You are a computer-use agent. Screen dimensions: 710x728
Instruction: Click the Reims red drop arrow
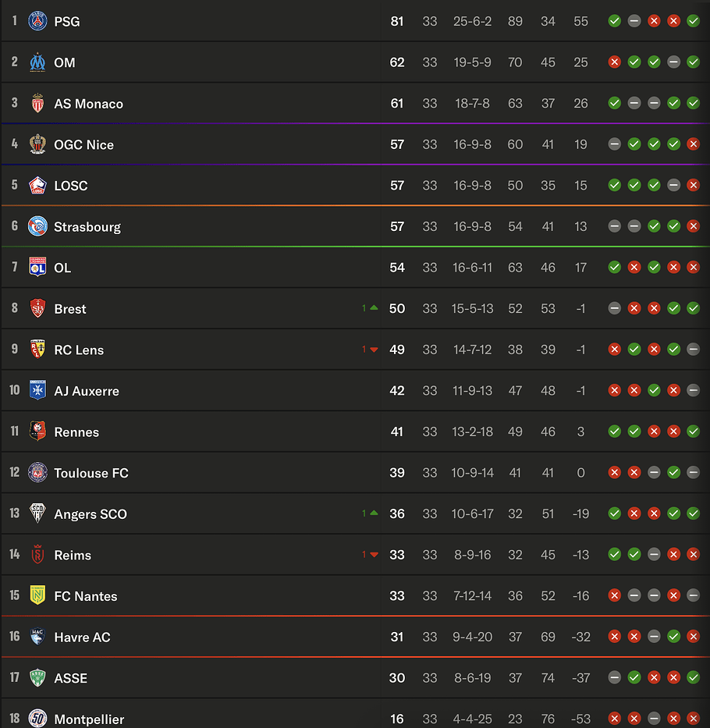tap(374, 555)
